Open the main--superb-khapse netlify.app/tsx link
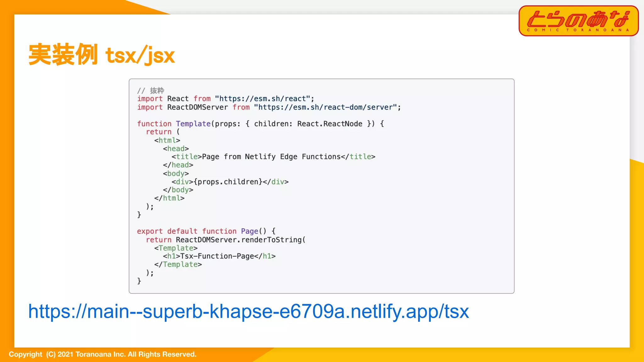Viewport: 644px width, 362px height. pos(248,311)
